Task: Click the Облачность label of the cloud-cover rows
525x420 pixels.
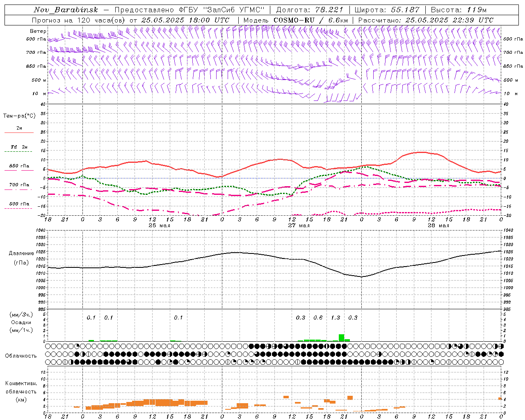Action: pyautogui.click(x=21, y=356)
